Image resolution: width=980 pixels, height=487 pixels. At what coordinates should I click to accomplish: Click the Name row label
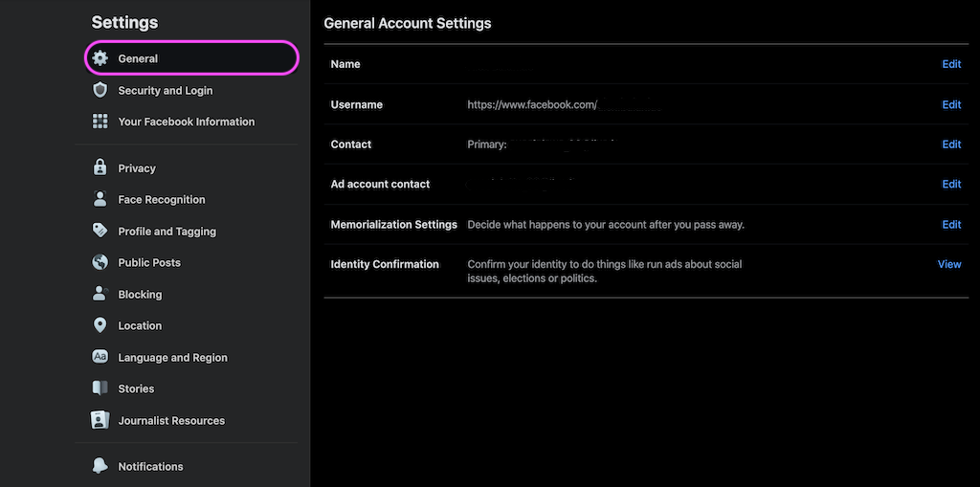click(x=345, y=64)
